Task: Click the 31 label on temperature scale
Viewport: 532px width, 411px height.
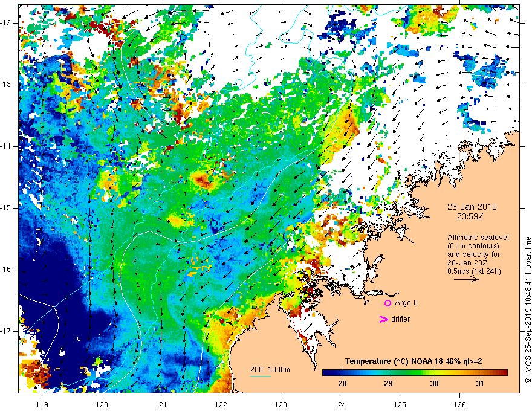Action: click(x=480, y=384)
